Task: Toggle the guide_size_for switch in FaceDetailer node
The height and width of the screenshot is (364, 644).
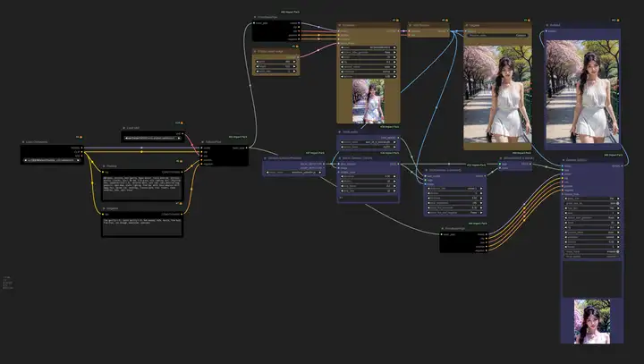Action: (x=592, y=203)
